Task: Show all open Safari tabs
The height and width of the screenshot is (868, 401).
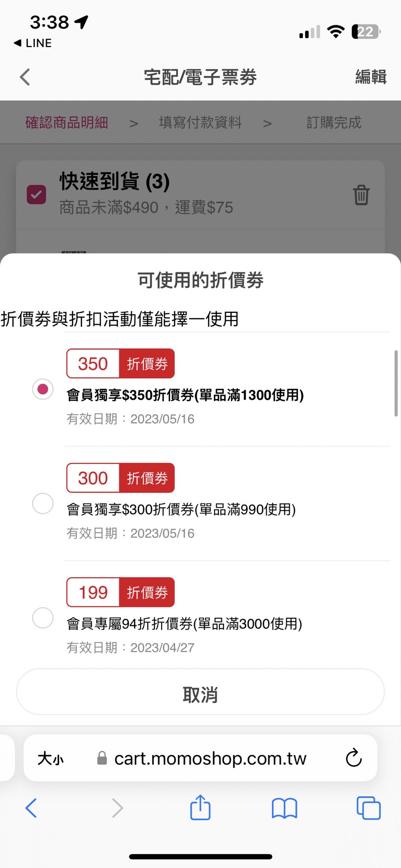Action: pyautogui.click(x=368, y=808)
